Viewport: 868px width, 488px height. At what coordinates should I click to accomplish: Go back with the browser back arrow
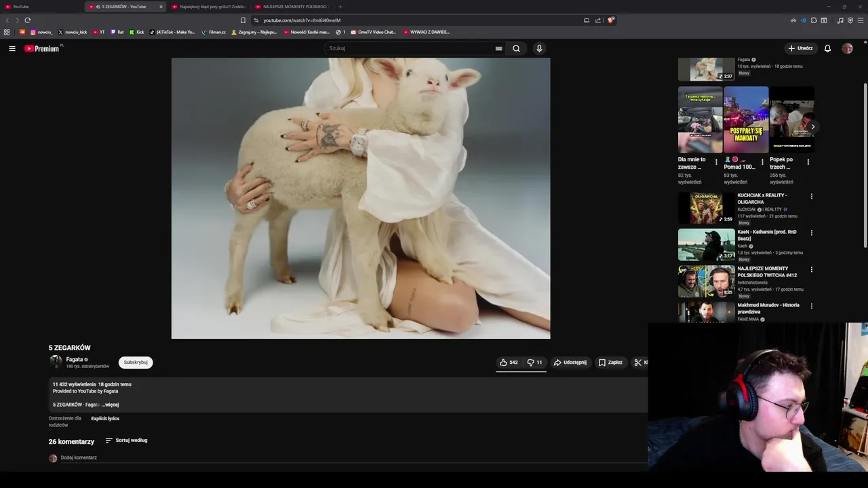point(7,20)
